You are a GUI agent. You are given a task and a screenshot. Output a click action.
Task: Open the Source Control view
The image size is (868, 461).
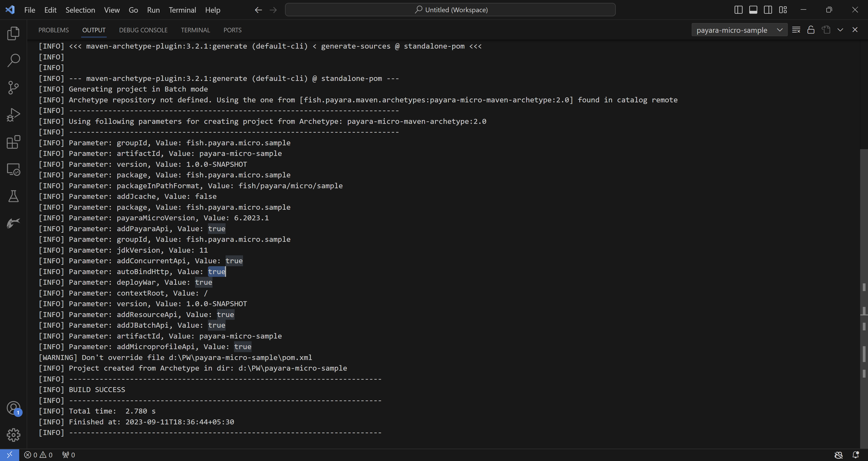(14, 88)
